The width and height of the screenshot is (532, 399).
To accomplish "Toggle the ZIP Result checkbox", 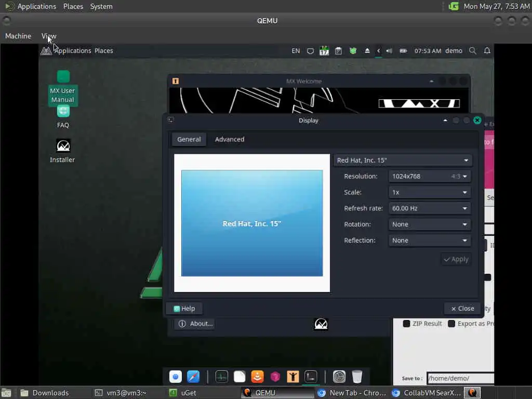I will (x=406, y=323).
